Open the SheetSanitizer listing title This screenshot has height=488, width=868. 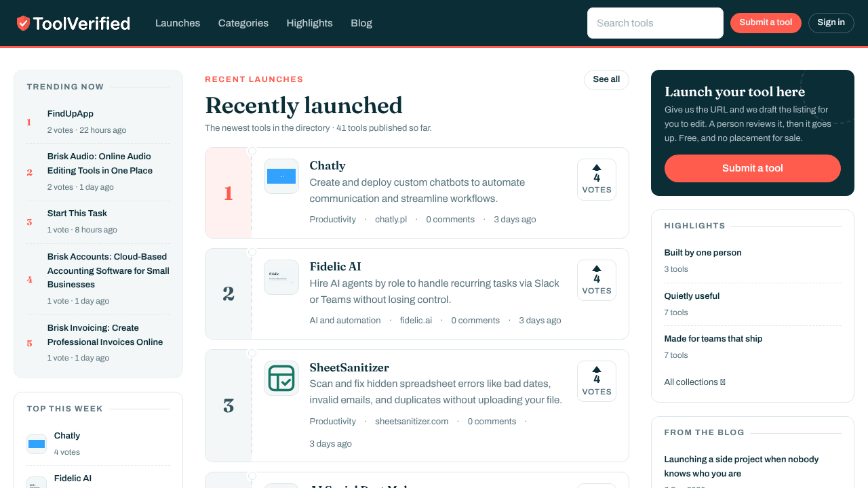(x=349, y=367)
